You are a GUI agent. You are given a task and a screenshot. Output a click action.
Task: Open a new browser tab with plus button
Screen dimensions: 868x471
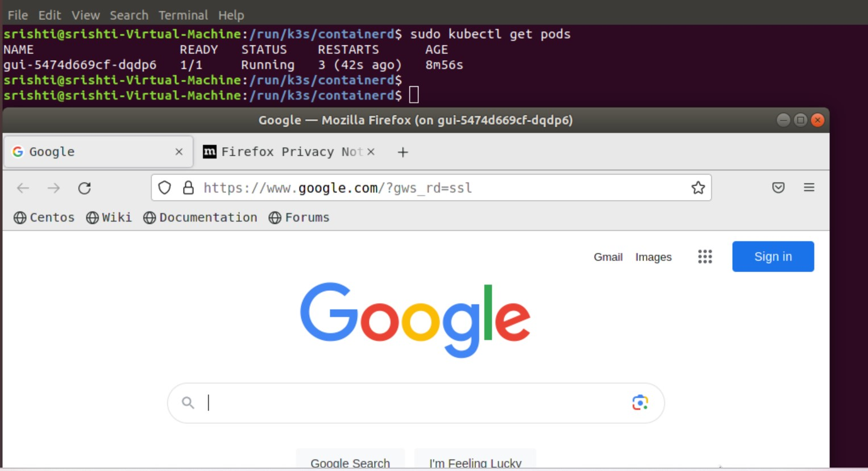point(402,152)
